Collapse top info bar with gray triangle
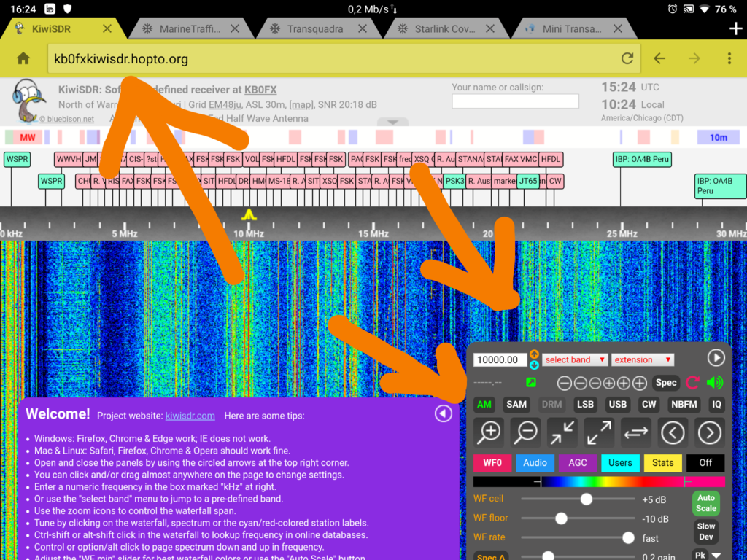Screen dimensions: 747x560 tap(392, 122)
